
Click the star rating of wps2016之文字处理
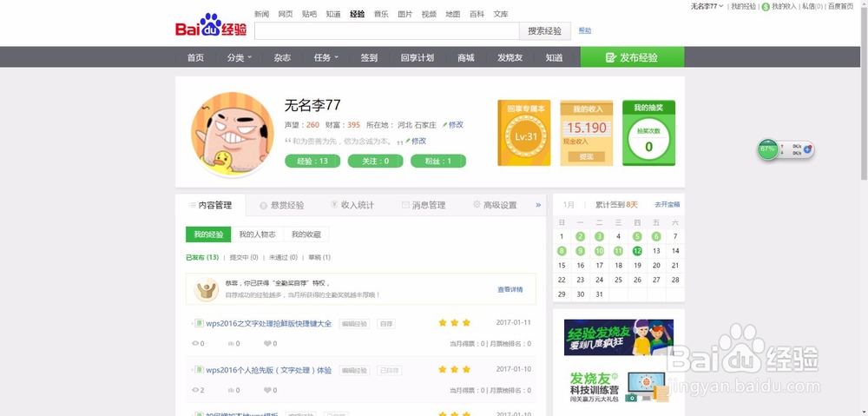(455, 322)
